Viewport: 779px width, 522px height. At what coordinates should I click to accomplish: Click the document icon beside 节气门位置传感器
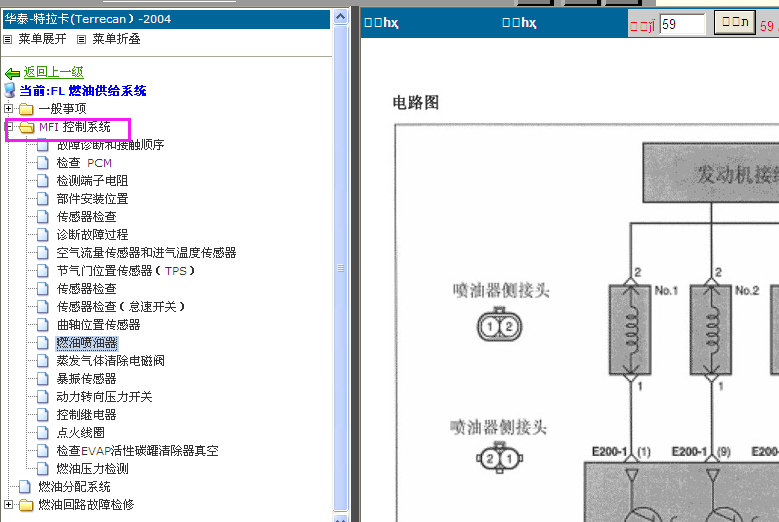point(43,271)
